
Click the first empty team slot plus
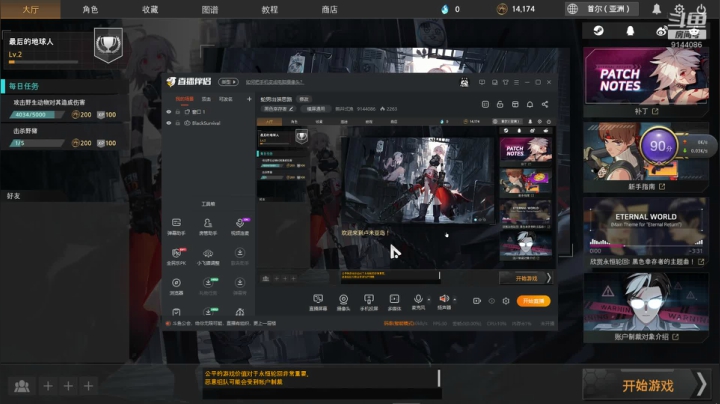tap(48, 386)
